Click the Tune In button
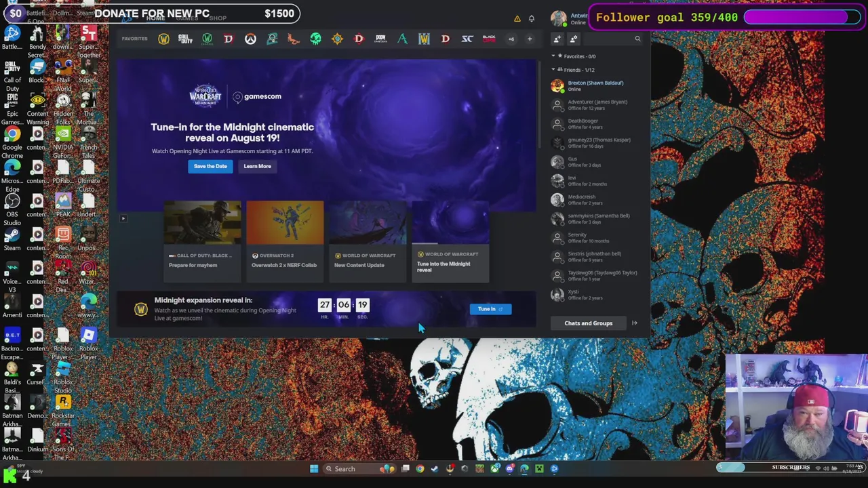The image size is (868, 488). (x=490, y=309)
